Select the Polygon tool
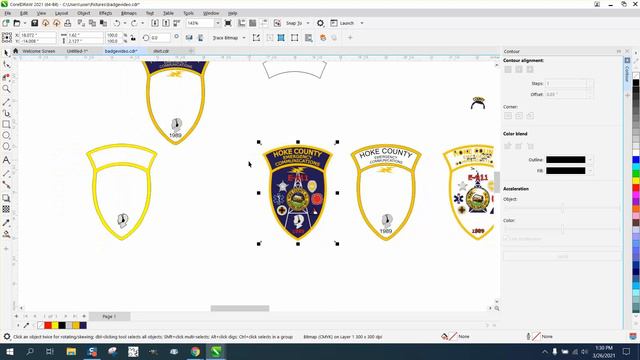 point(6,147)
